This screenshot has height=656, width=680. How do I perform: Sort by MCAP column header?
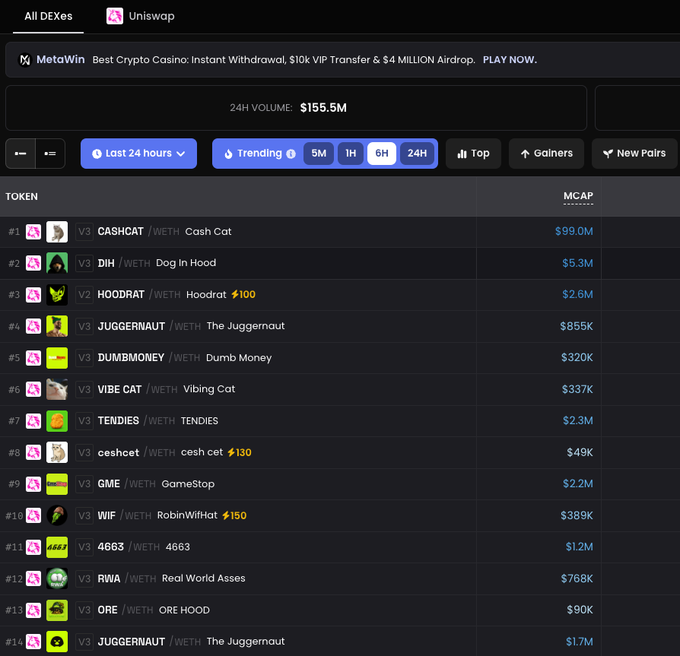pyautogui.click(x=578, y=196)
